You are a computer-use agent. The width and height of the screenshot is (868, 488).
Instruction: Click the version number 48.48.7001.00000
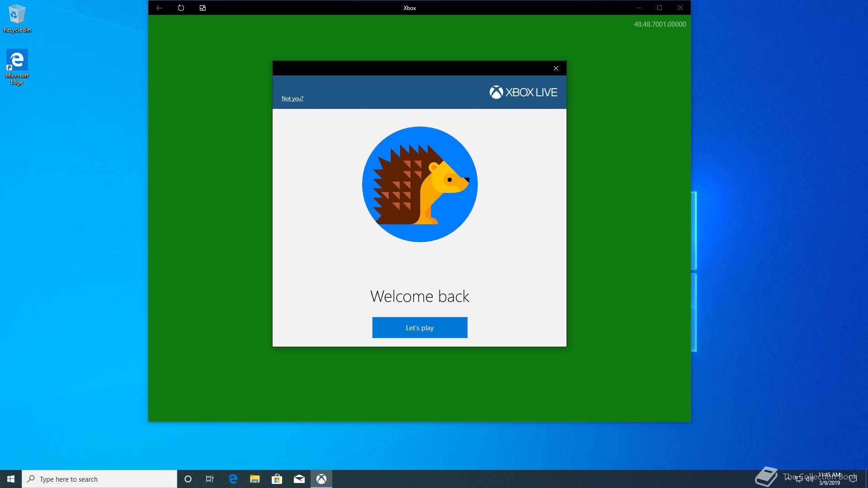[x=660, y=24]
